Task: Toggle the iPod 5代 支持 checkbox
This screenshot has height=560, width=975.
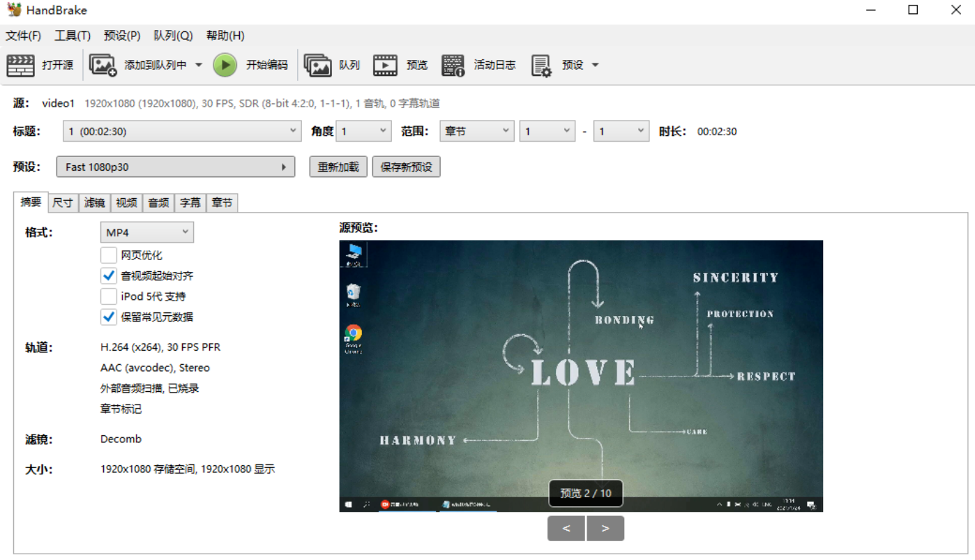Action: [109, 296]
